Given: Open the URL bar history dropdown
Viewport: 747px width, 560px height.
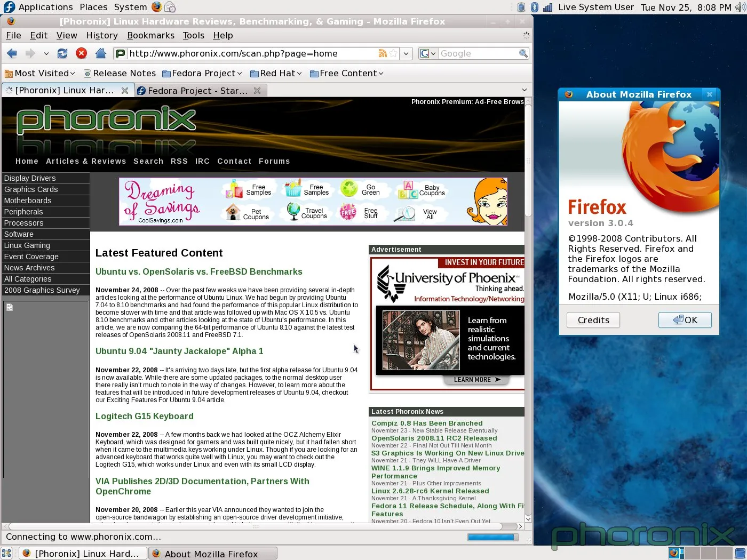Looking at the screenshot, I should tap(406, 53).
